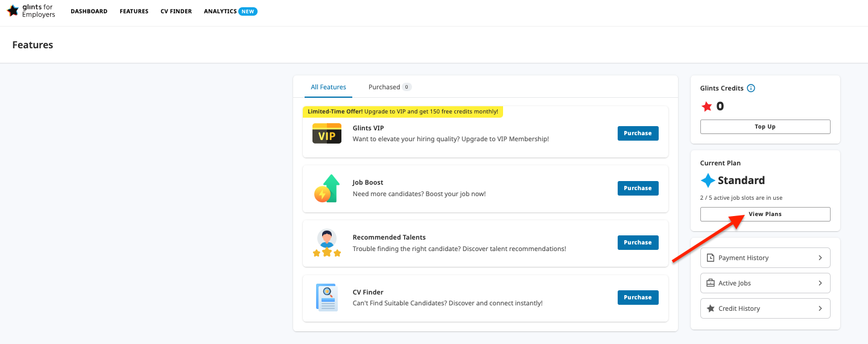
Task: Click the Recommended Talents avatar icon
Action: pyautogui.click(x=327, y=243)
